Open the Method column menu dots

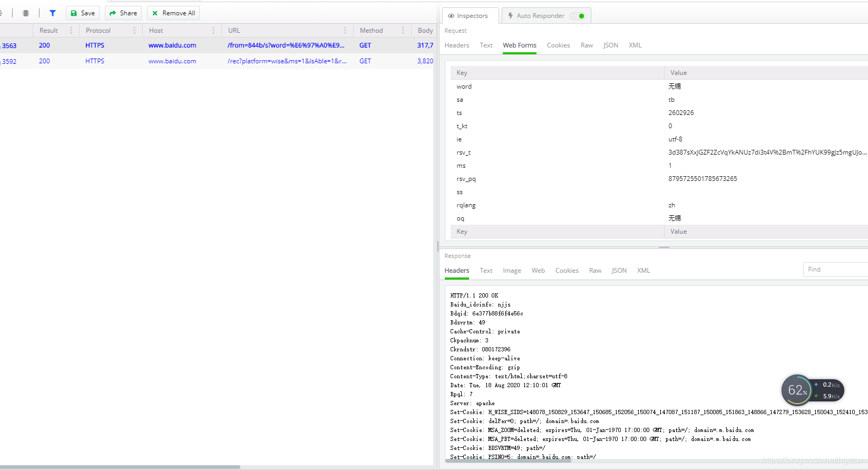click(x=403, y=31)
